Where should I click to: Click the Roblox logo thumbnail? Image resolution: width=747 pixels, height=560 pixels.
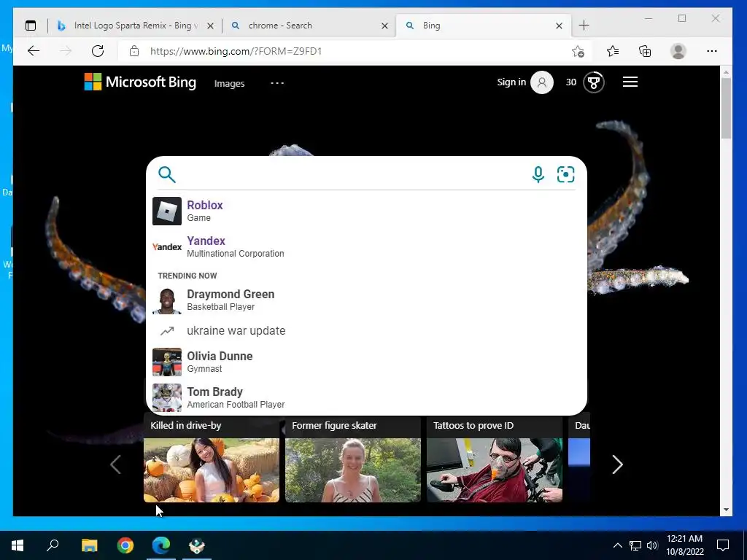pos(167,211)
